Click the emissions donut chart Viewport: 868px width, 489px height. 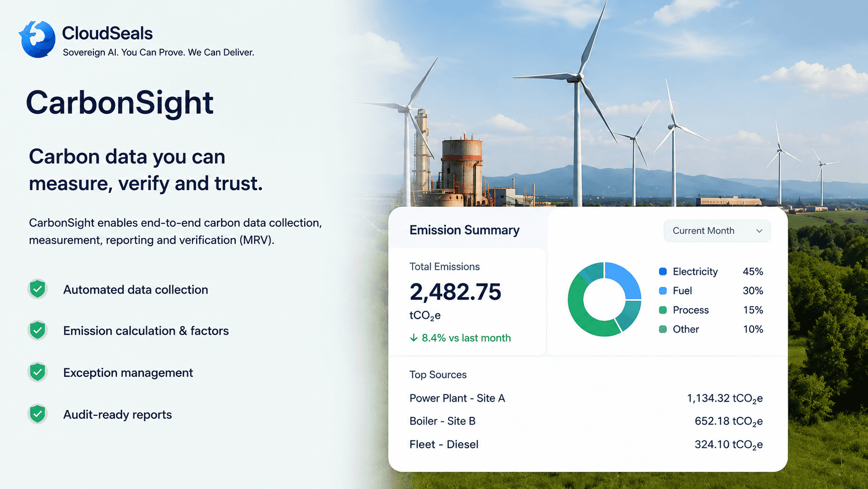tap(605, 299)
